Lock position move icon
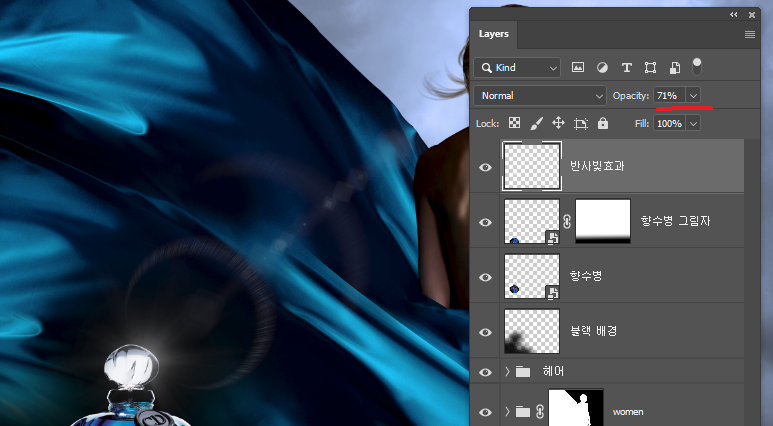Screen dimensions: 773x426 click(x=558, y=123)
